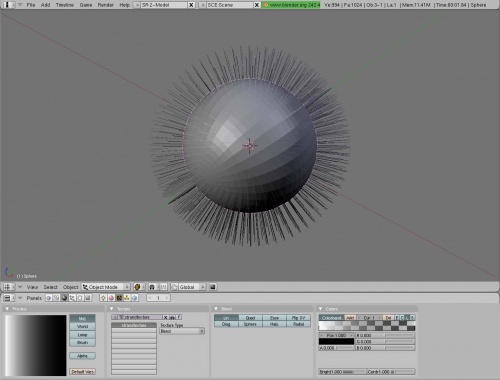
Task: Open the Material buttons red sphere icon
Action: pos(111,298)
